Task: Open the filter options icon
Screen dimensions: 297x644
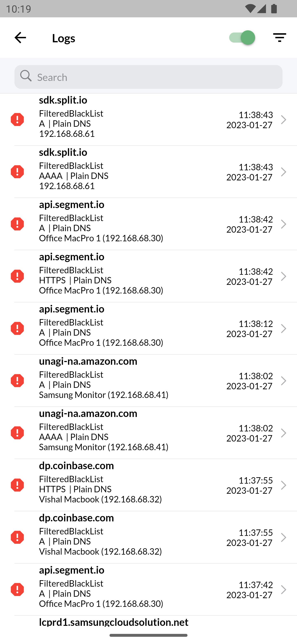Action: click(279, 38)
